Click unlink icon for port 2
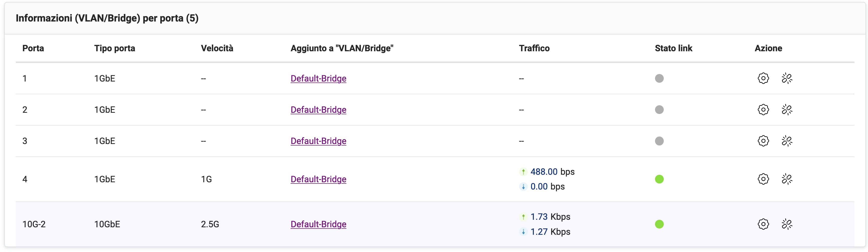 tap(787, 110)
